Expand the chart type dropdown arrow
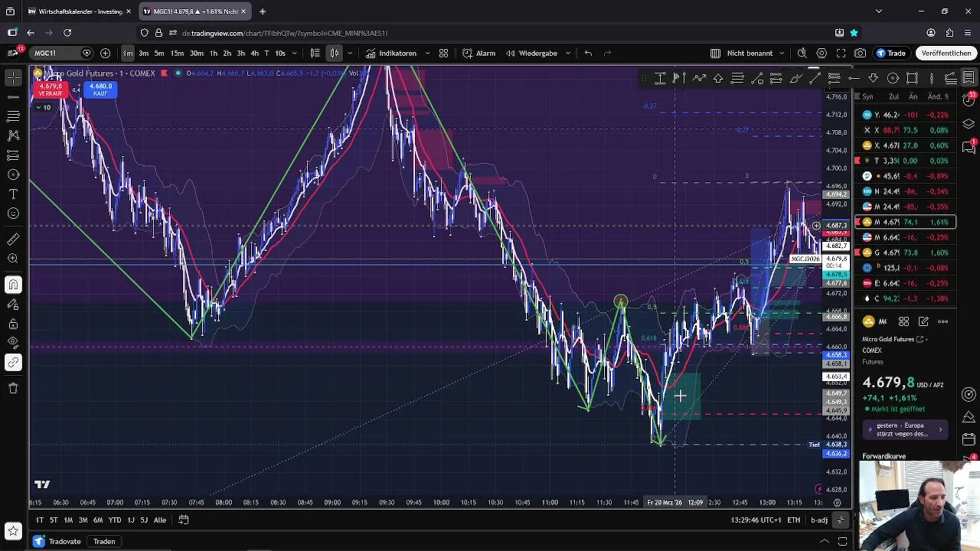Screen dimensions: 980x551 coord(350,53)
